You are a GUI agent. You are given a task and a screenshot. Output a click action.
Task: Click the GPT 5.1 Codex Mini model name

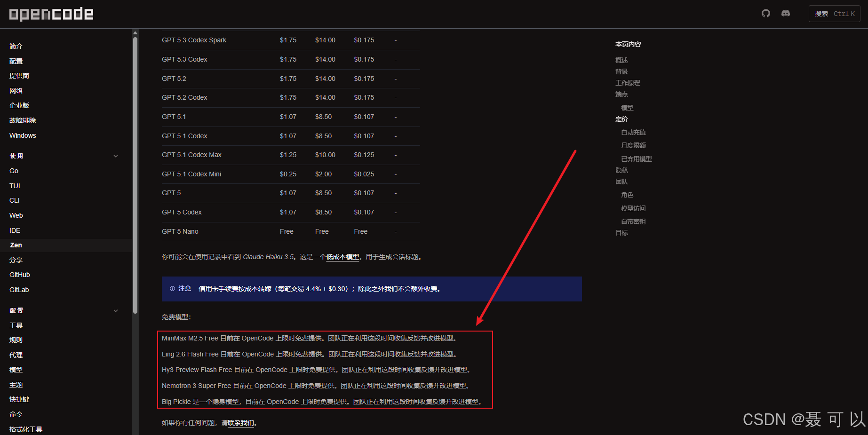click(x=191, y=174)
